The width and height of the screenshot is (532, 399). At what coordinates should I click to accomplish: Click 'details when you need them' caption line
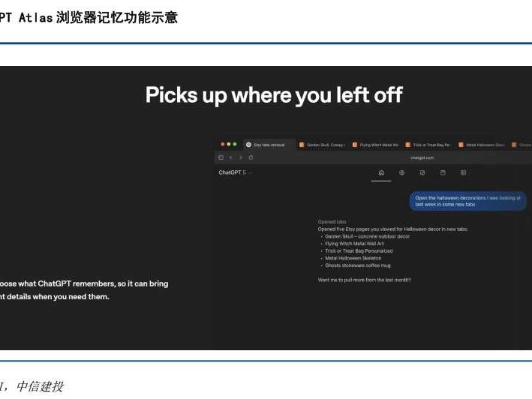[58, 296]
